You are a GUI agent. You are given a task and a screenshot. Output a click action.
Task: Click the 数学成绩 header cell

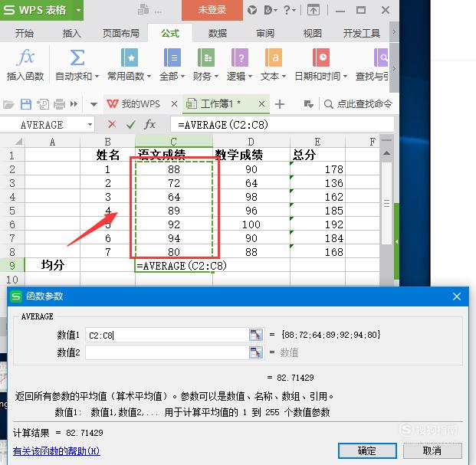click(x=251, y=155)
